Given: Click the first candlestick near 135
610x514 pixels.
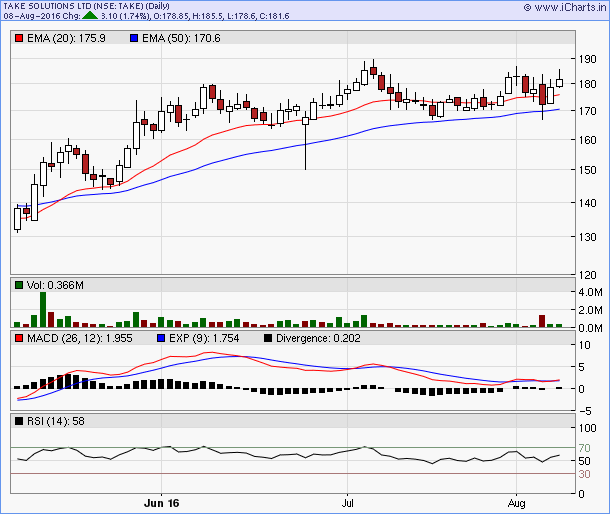Looking at the screenshot, I should click(17, 218).
